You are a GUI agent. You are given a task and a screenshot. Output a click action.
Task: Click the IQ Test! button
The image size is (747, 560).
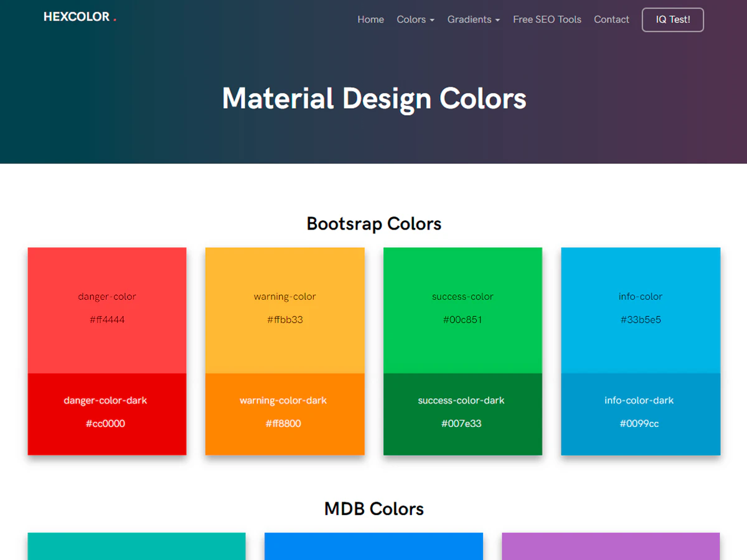(x=672, y=19)
